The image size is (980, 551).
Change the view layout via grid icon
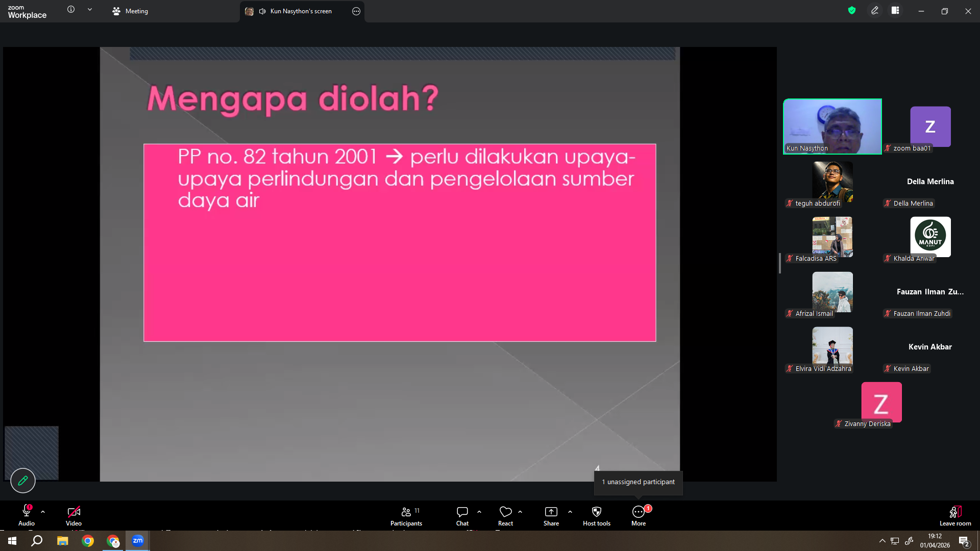coord(895,10)
